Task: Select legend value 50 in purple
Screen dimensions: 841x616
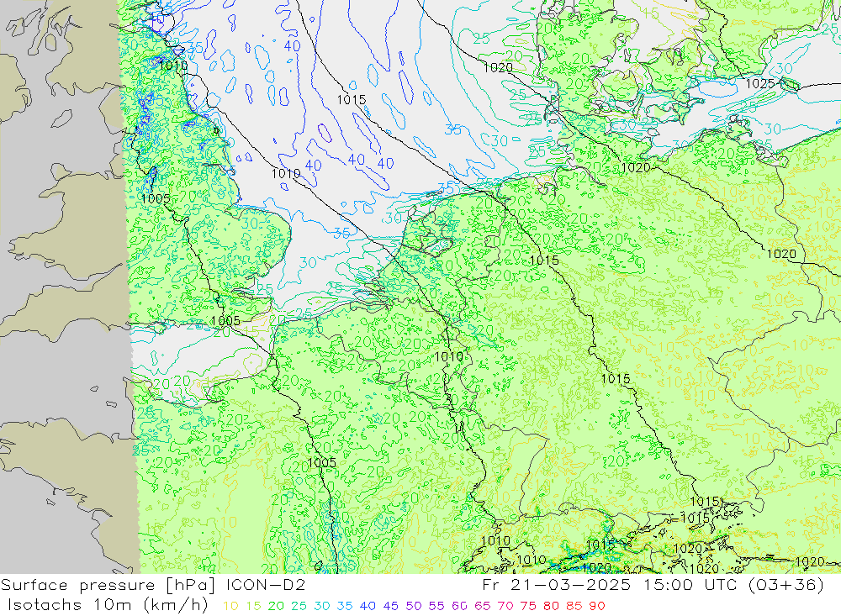Action: (x=414, y=607)
